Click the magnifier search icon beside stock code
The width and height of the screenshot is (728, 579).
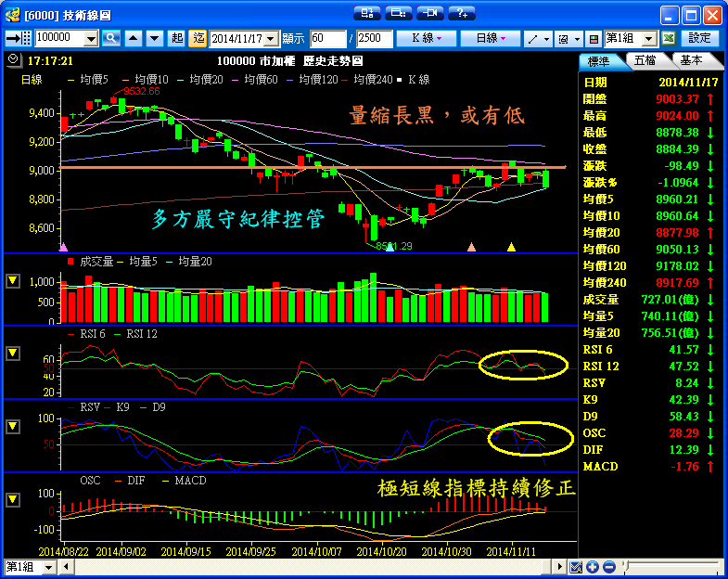(111, 38)
